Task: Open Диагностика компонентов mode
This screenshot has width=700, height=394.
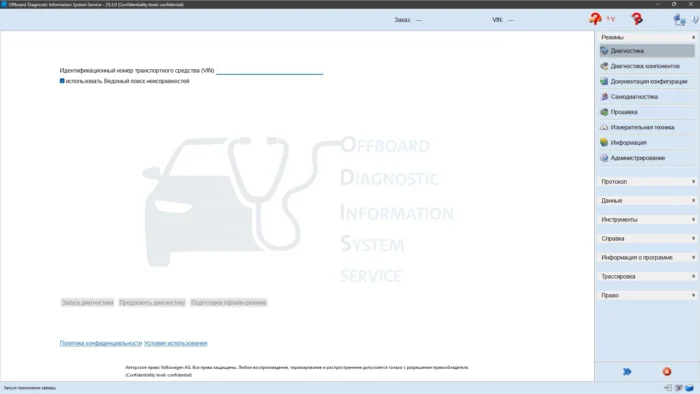Action: (647, 66)
